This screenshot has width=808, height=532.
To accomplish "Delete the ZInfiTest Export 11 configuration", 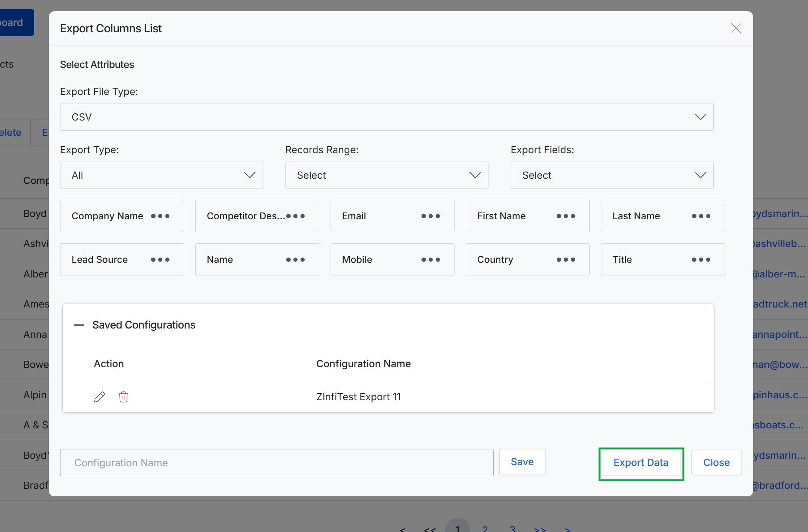I will (x=123, y=397).
